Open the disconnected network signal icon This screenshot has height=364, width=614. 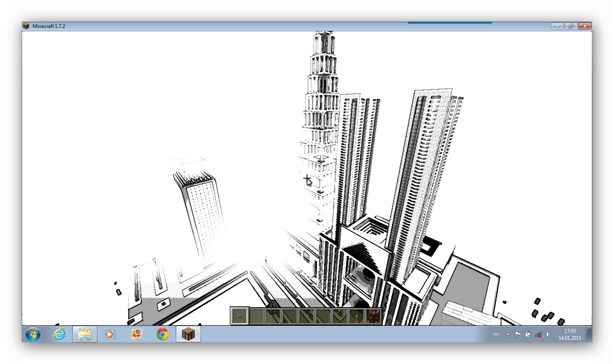point(538,334)
